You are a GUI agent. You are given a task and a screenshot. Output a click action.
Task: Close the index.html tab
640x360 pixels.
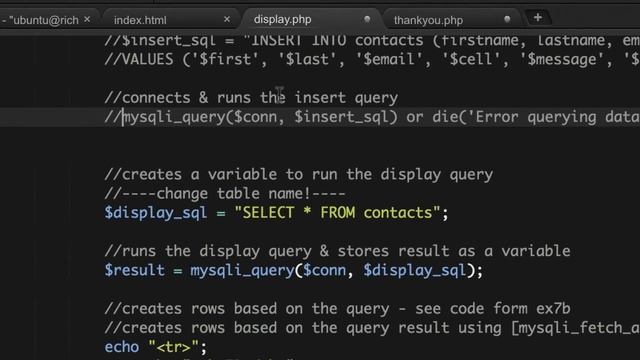point(227,19)
